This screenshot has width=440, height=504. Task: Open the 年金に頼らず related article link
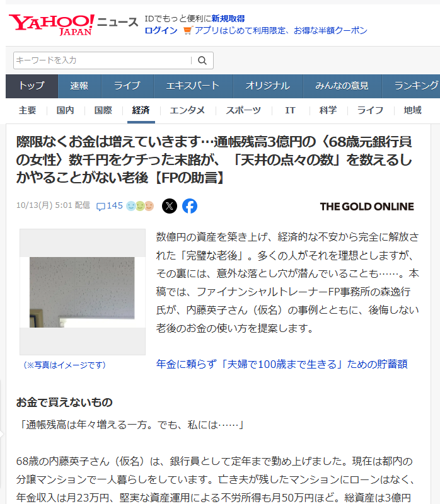[x=281, y=364]
